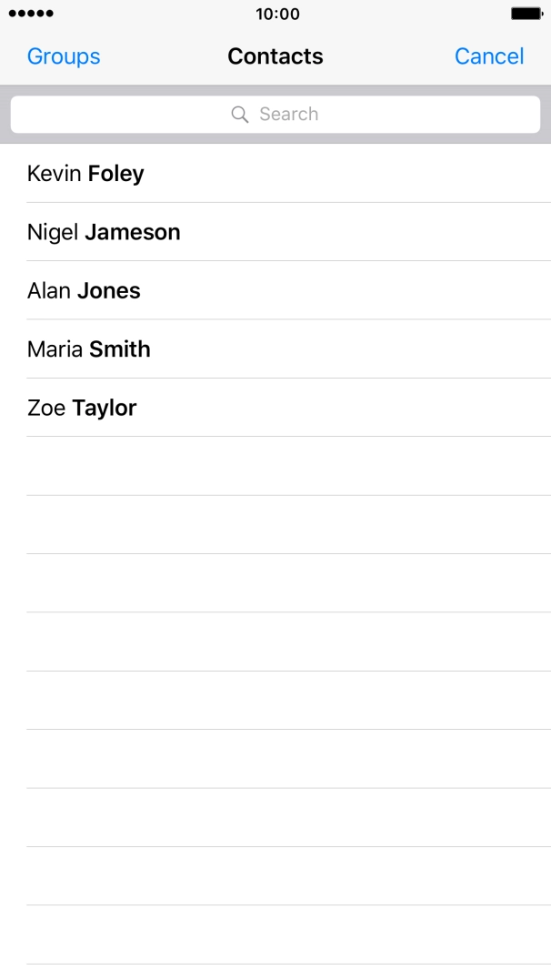The image size is (551, 980).
Task: Tap the signal strength dots
Action: (31, 14)
